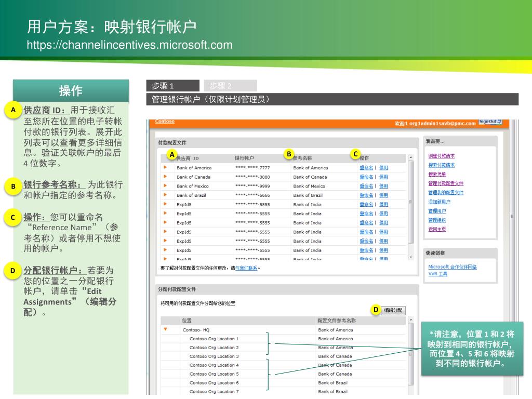The height and width of the screenshot is (399, 532).
Task: Click the 供应商 ID column header
Action: coord(187,158)
